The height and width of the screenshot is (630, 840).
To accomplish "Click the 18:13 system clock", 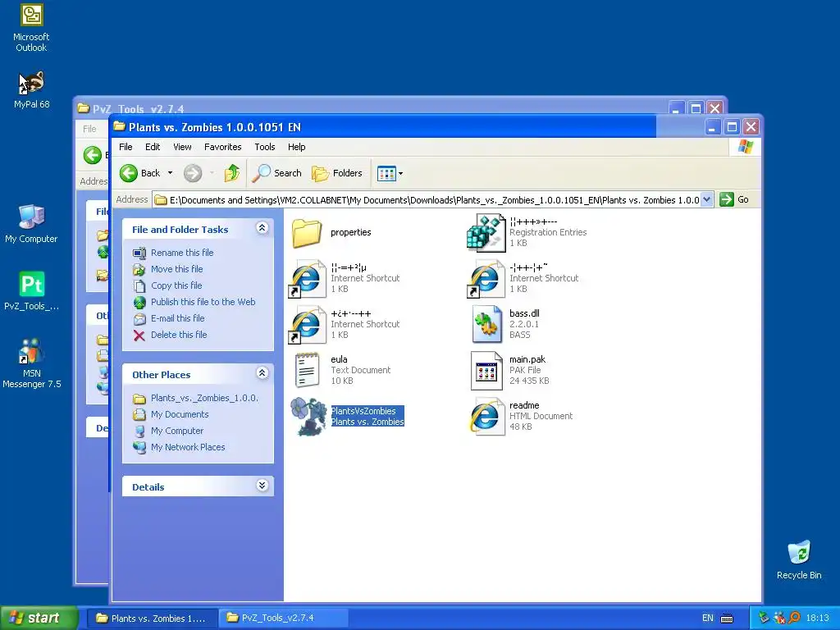I will (817, 618).
